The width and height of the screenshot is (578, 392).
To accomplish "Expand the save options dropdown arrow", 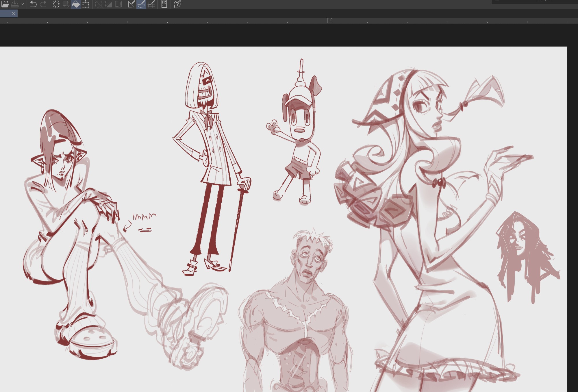I will tap(22, 4).
